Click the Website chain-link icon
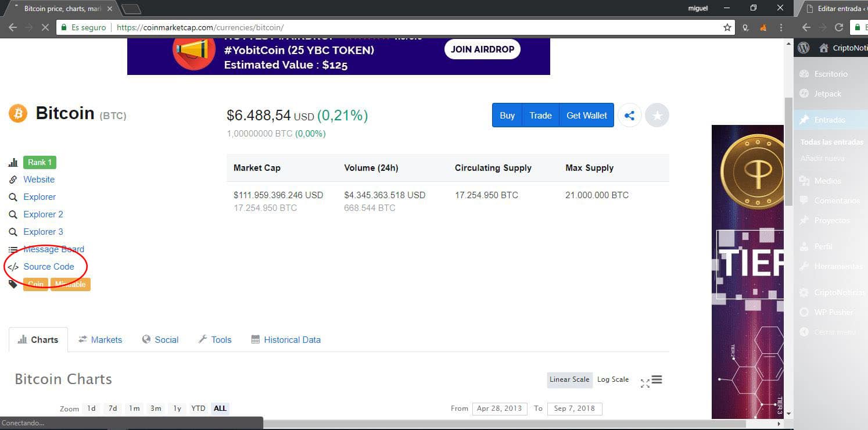Image resolution: width=868 pixels, height=430 pixels. (13, 180)
